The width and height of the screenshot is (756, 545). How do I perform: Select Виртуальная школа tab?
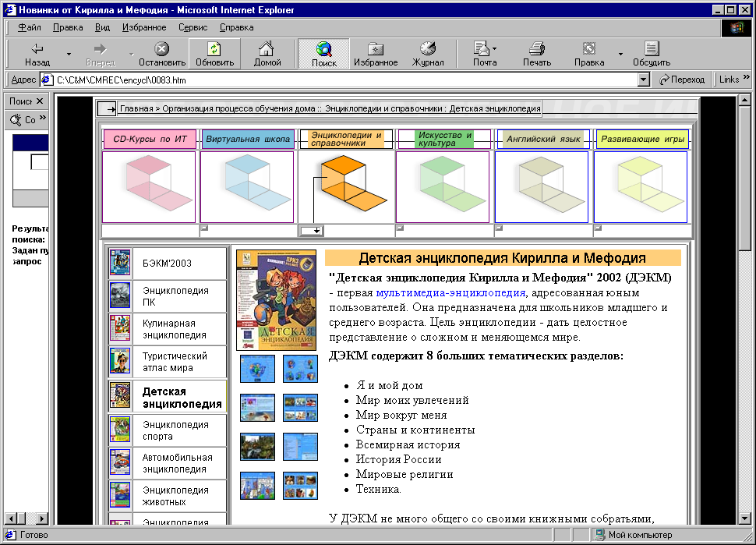coord(248,140)
